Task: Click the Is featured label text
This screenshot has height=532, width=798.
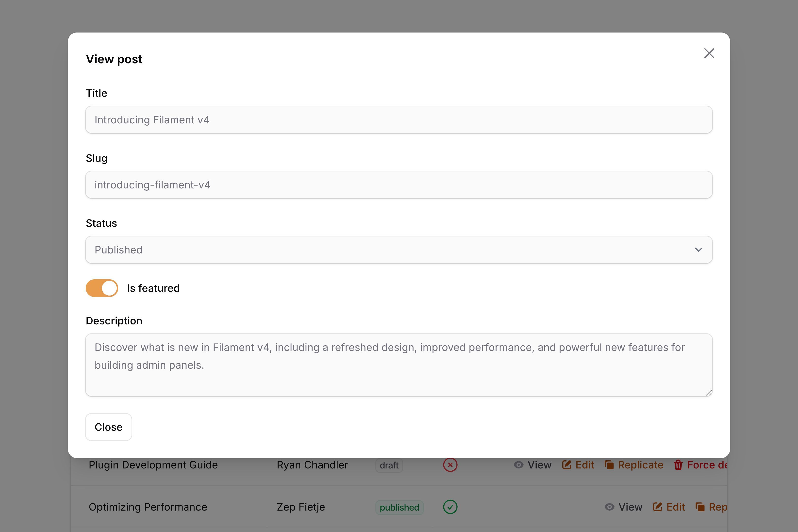Action: click(153, 288)
